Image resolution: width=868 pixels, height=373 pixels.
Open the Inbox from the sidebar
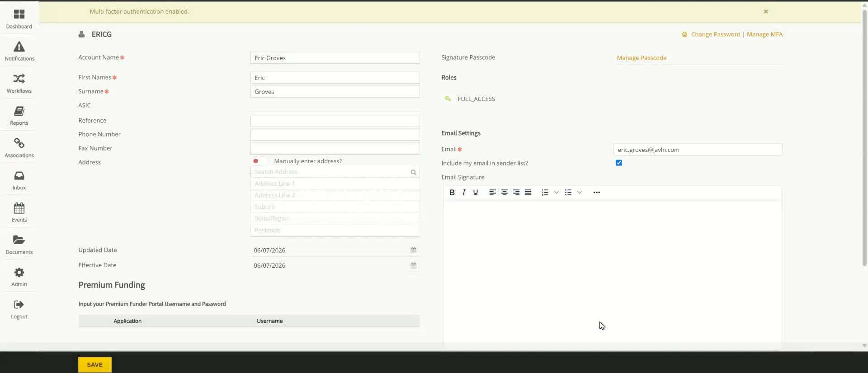pyautogui.click(x=19, y=180)
